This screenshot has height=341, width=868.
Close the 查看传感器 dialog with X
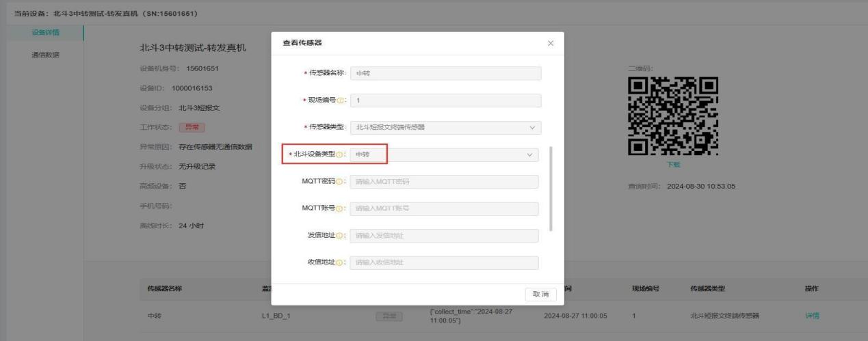click(551, 44)
